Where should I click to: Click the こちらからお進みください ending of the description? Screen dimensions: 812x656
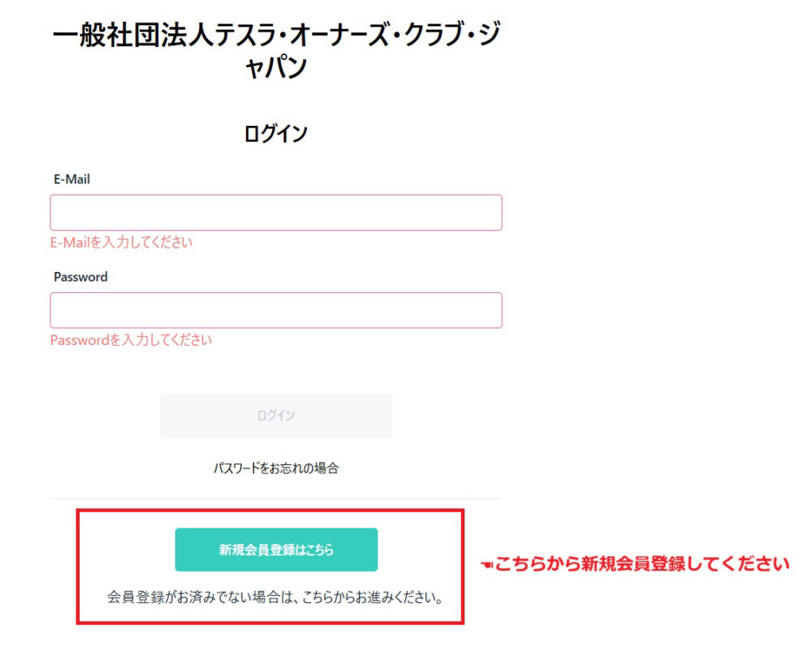pyautogui.click(x=374, y=598)
